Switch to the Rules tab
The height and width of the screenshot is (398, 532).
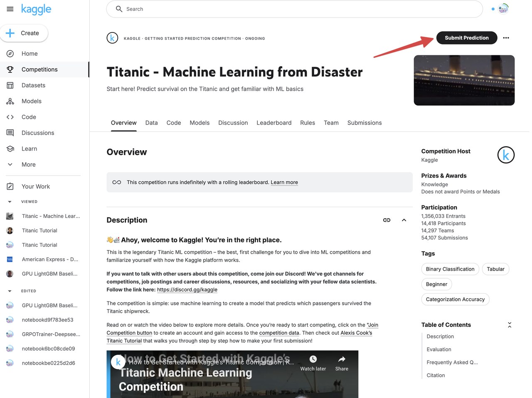tap(308, 123)
